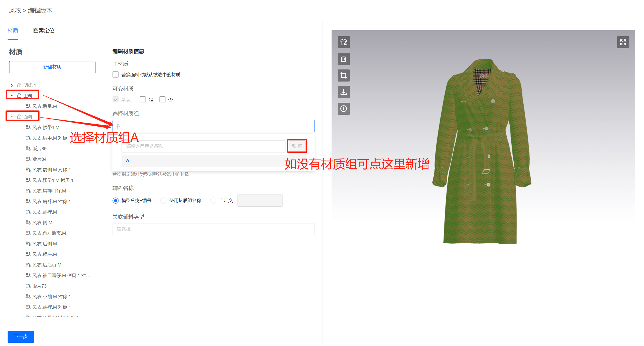The image size is (644, 346).
Task: Expand the 明线 1 tree node
Action: [x=12, y=85]
